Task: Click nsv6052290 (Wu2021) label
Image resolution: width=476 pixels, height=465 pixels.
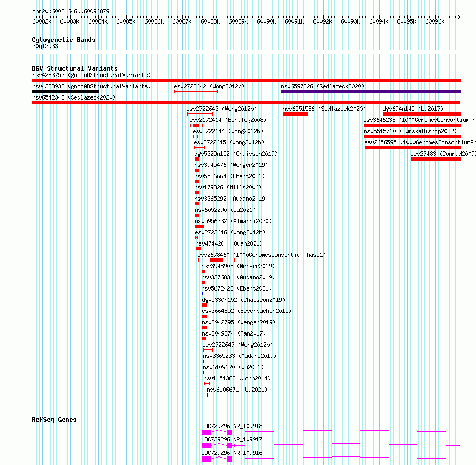Action: (225, 210)
